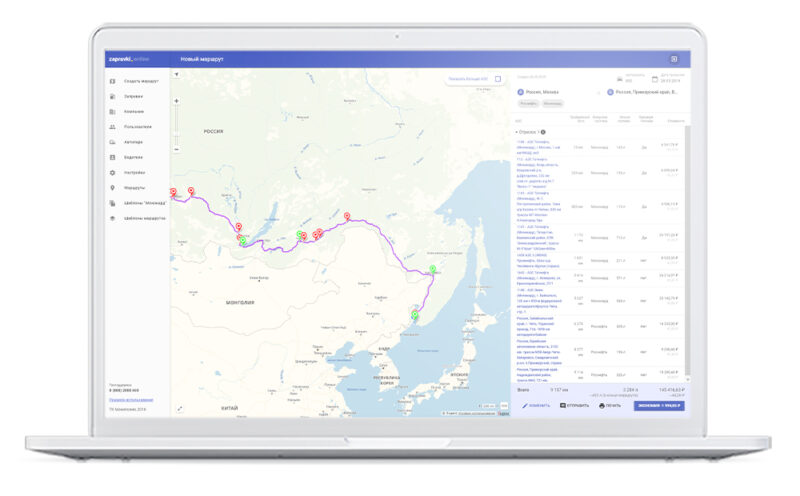Viewport: 800px width, 496px height.
Task: Click the fullscreen expand icon on map corner
Action: tap(180, 408)
